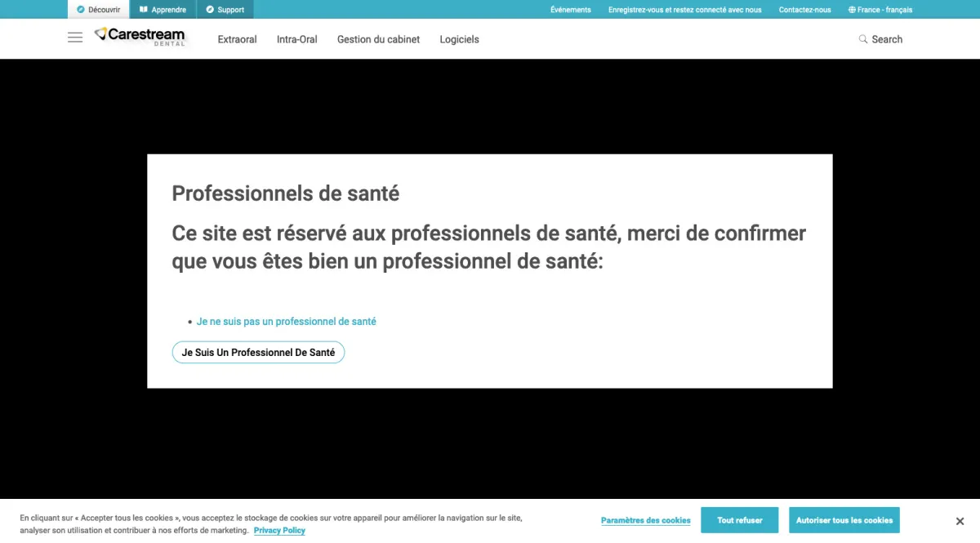Click the Carestream Dental logo
Screen dimensions: 980x543
tap(140, 37)
